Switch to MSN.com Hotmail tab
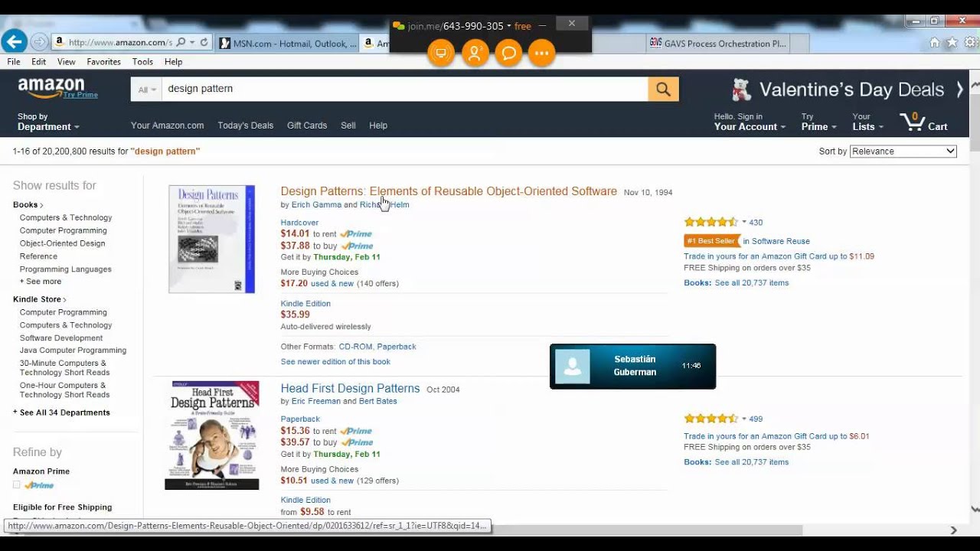This screenshot has width=980, height=551. click(287, 44)
